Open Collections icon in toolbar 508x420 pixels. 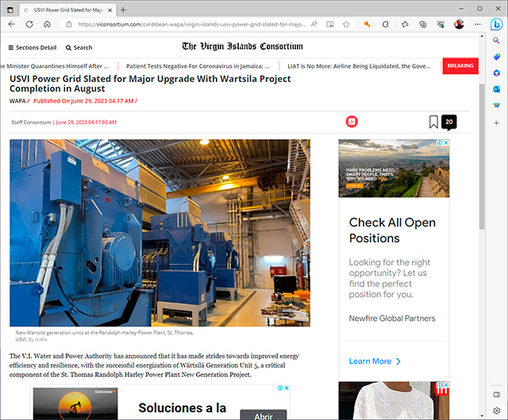tap(423, 25)
